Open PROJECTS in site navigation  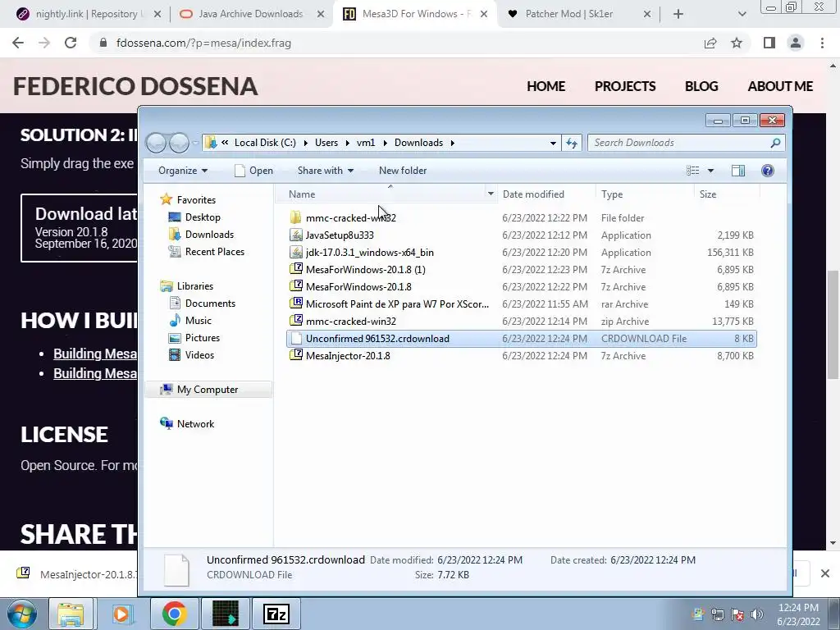[624, 86]
